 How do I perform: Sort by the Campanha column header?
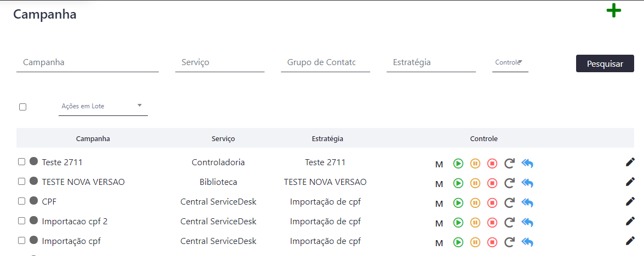(93, 139)
